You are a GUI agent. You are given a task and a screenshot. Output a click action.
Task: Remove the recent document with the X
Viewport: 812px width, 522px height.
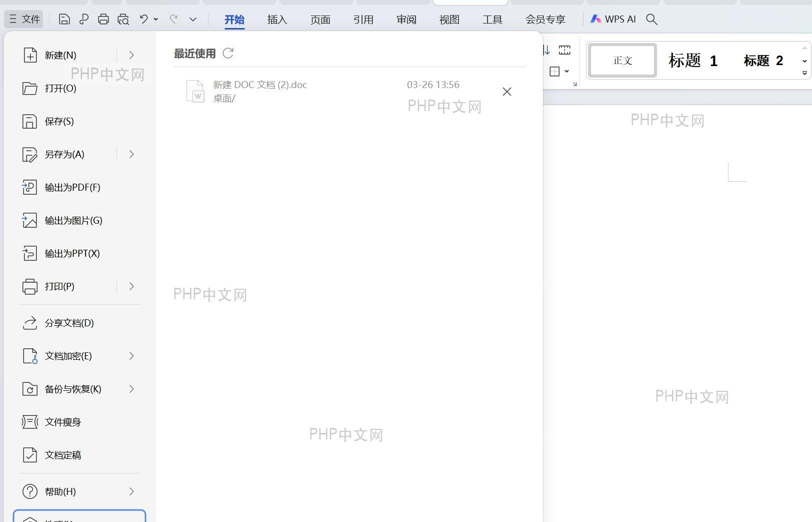(506, 92)
